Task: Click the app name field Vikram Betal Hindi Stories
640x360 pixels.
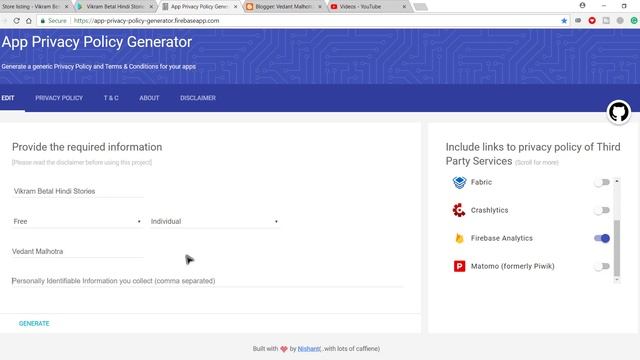Action: point(78,191)
